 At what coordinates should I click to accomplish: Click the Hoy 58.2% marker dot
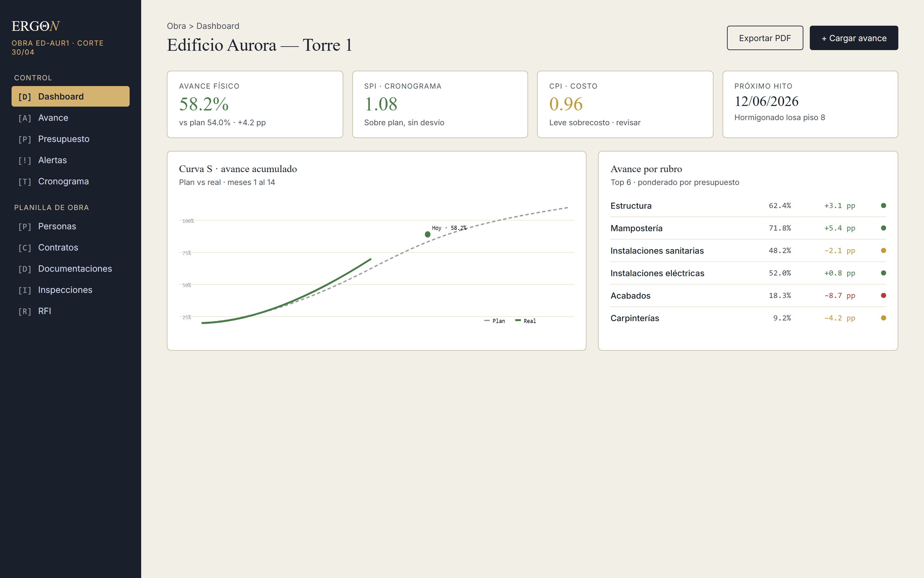coord(428,234)
